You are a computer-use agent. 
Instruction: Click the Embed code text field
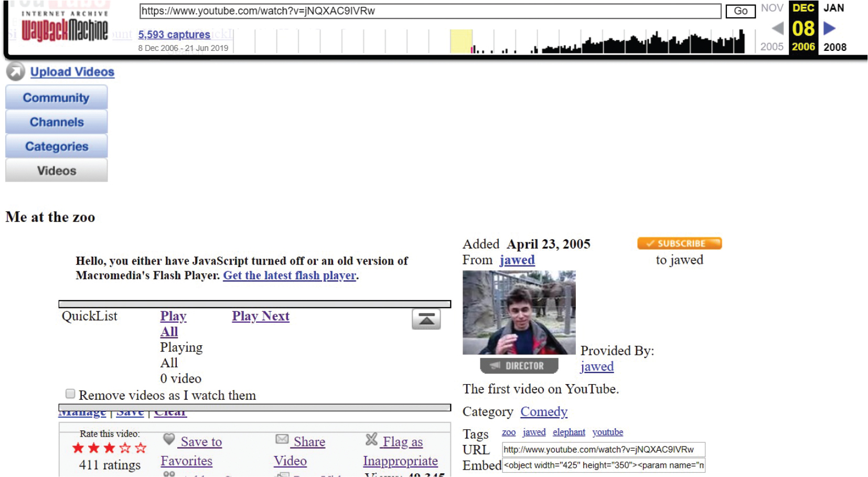coord(604,465)
